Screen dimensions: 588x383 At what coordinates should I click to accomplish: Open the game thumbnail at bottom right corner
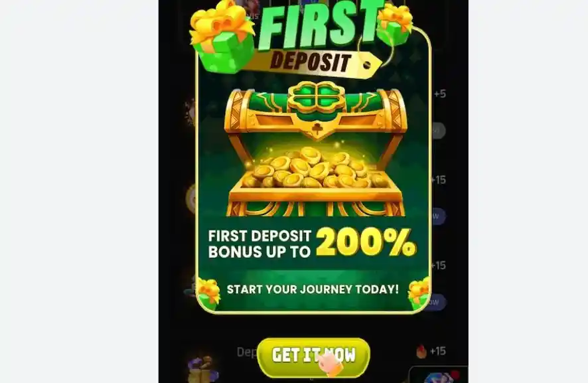[439, 375]
